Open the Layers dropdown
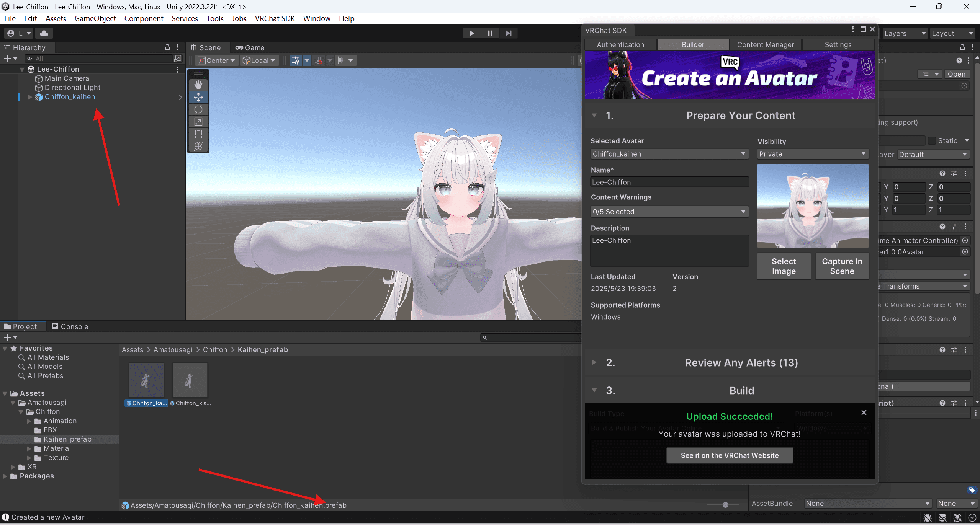Image resolution: width=980 pixels, height=525 pixels. pos(905,33)
